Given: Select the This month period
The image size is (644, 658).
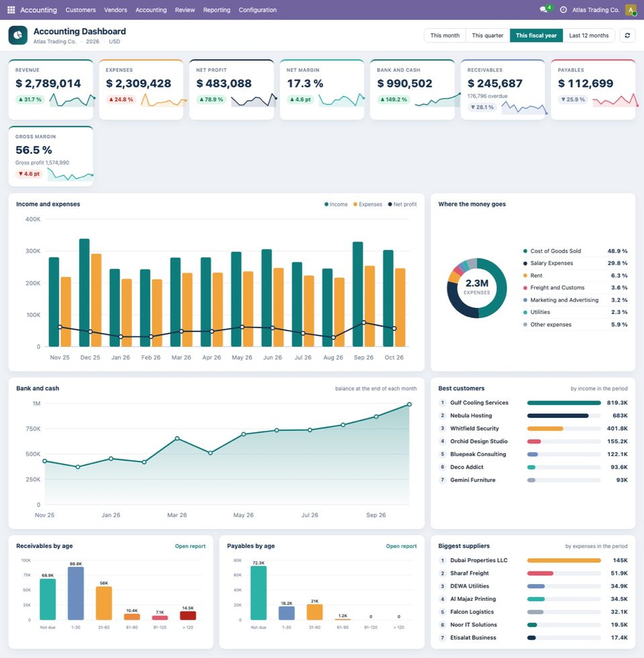Looking at the screenshot, I should [445, 36].
